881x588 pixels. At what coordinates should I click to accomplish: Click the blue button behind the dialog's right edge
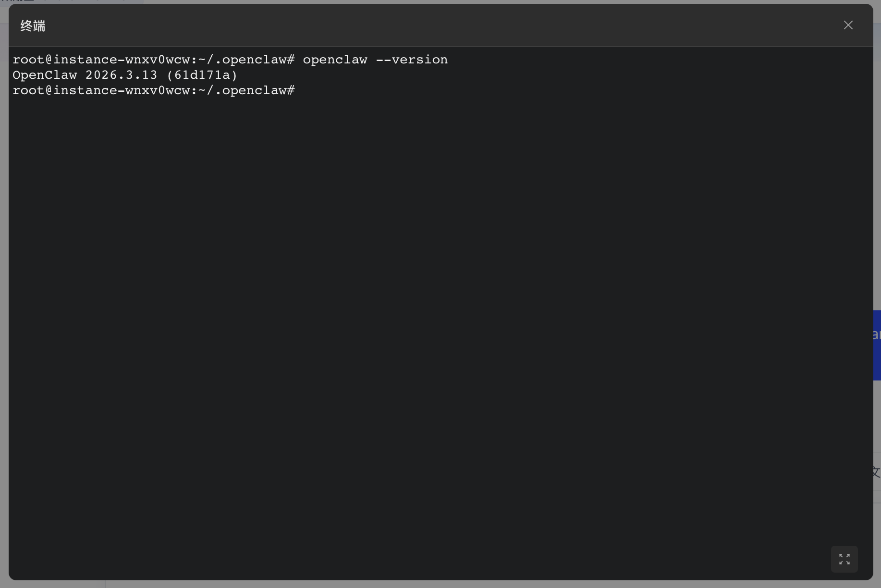coord(877,345)
